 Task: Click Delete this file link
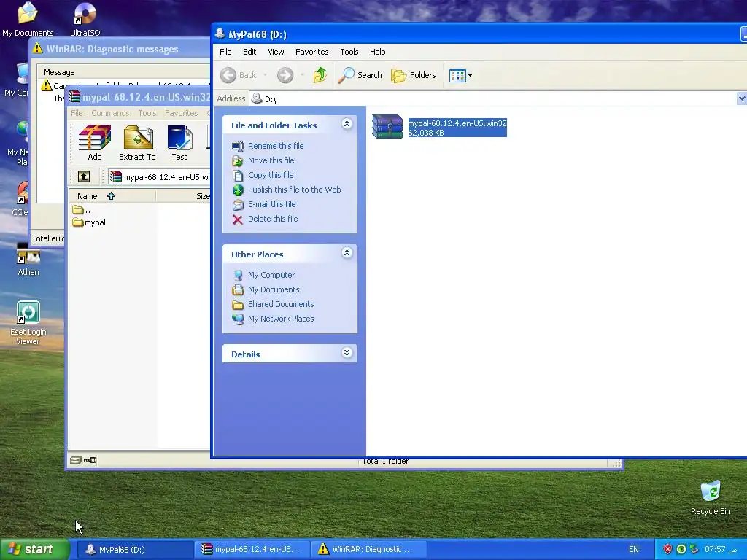[x=273, y=219]
